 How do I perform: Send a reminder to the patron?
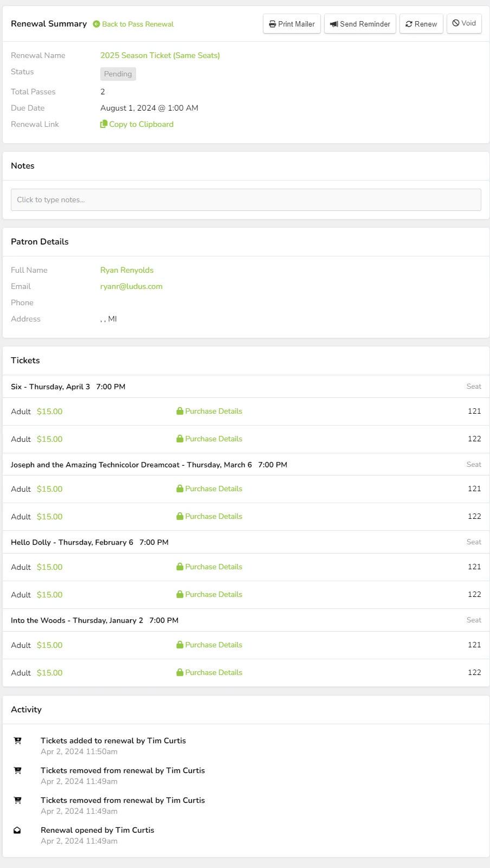(360, 24)
